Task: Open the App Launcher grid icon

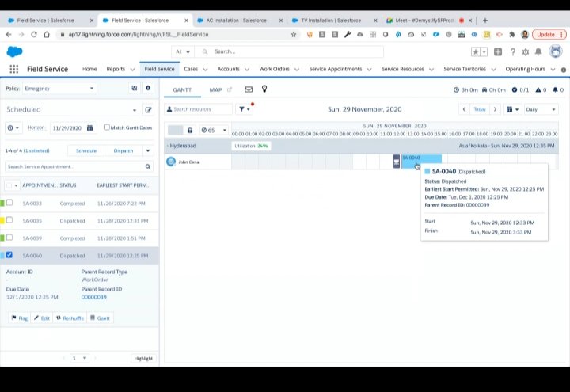Action: click(13, 69)
